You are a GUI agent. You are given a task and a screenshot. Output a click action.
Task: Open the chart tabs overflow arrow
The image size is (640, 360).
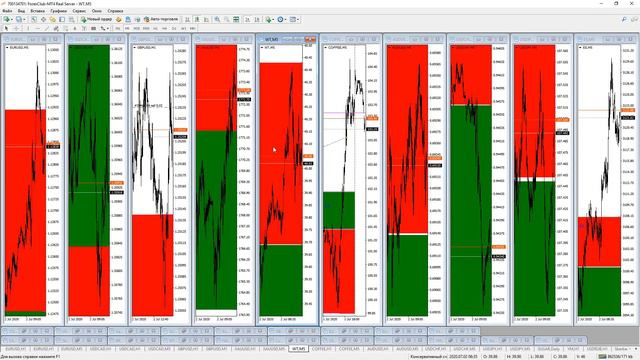(x=636, y=349)
